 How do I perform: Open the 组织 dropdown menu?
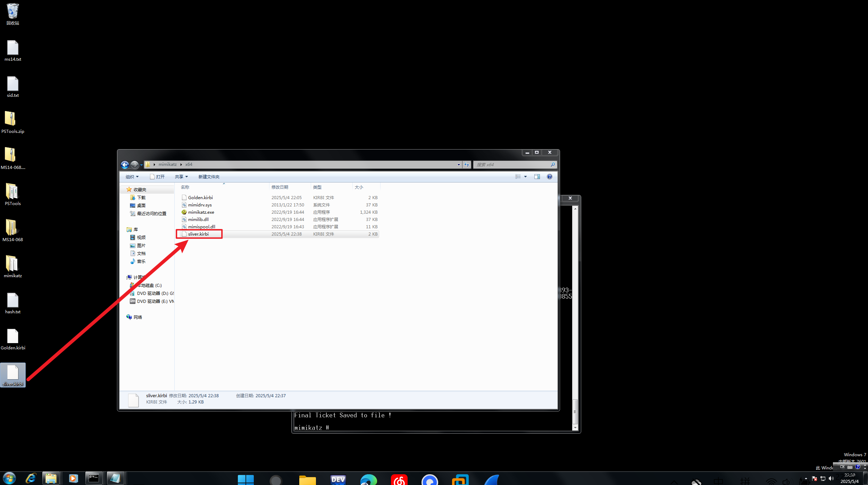[132, 177]
